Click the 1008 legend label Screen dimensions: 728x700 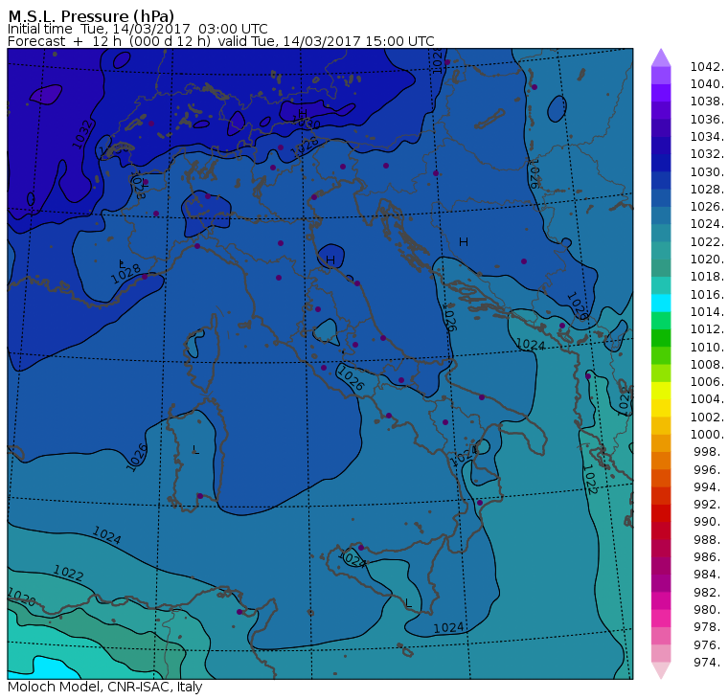707,364
